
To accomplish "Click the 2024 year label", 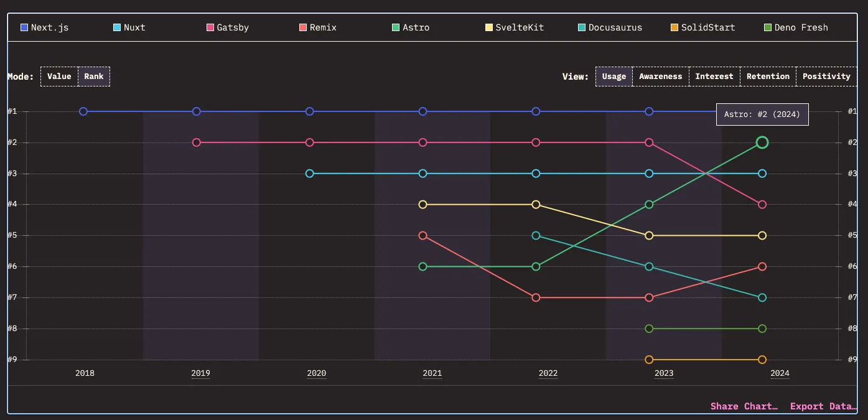I will pos(780,373).
